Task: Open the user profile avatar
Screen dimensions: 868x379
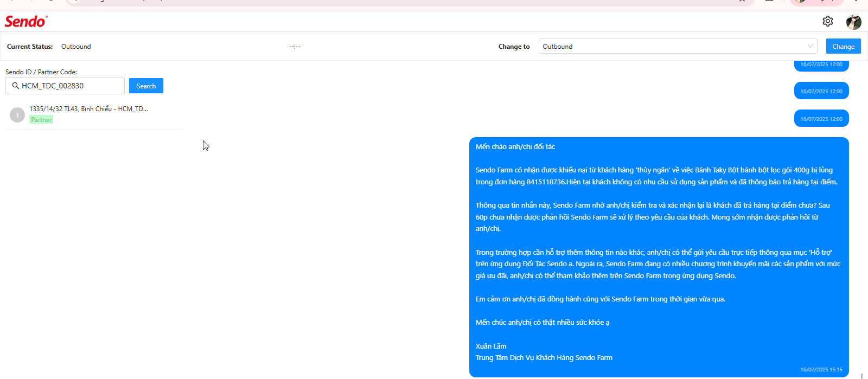Action: click(853, 22)
